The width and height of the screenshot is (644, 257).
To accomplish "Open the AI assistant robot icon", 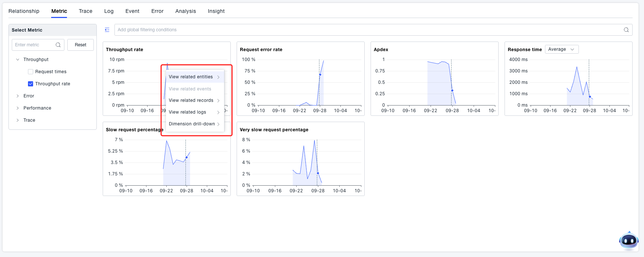I will (629, 241).
